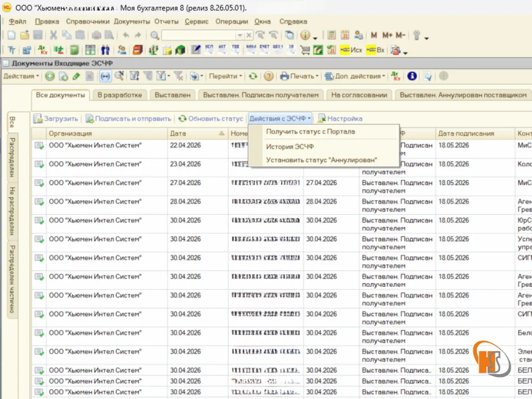Open the search field dropdown arrow
The image size is (532, 399).
pos(240,35)
